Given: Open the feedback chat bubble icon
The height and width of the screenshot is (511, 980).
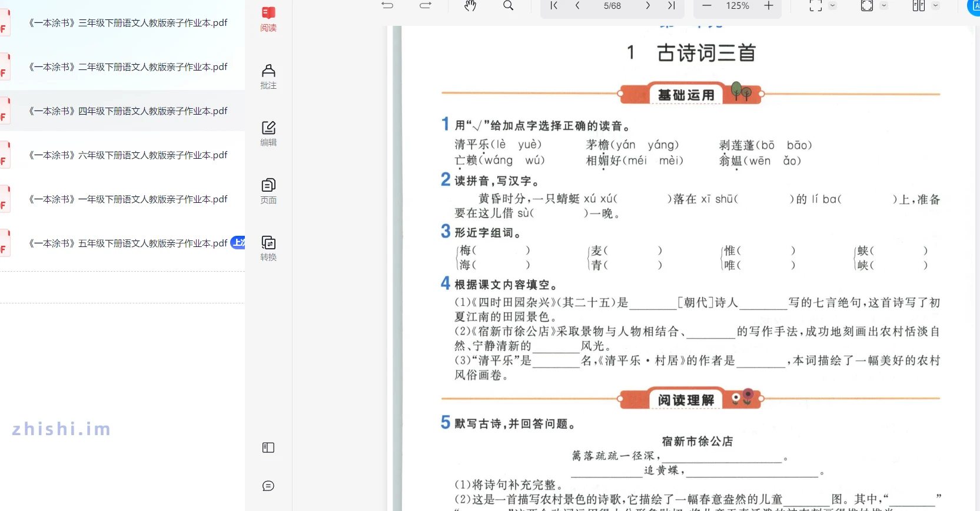Looking at the screenshot, I should click(268, 486).
